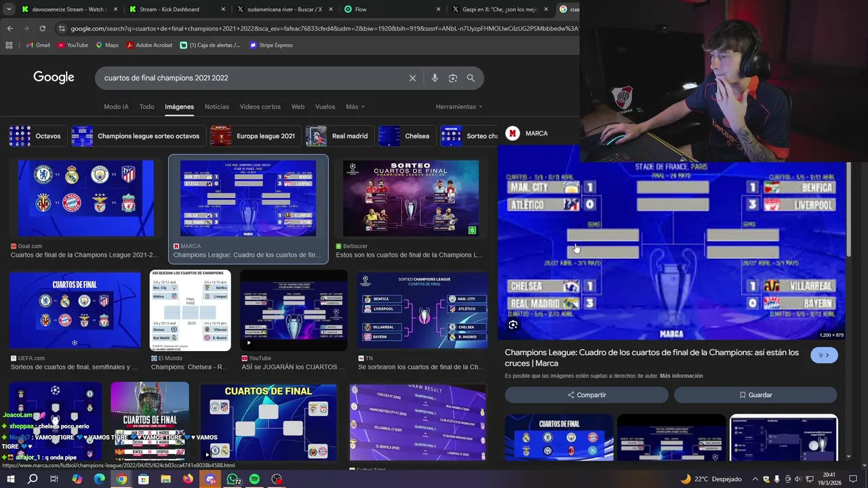Open the Chrome tab search dropdown
This screenshot has height=488, width=868.
click(x=9, y=9)
